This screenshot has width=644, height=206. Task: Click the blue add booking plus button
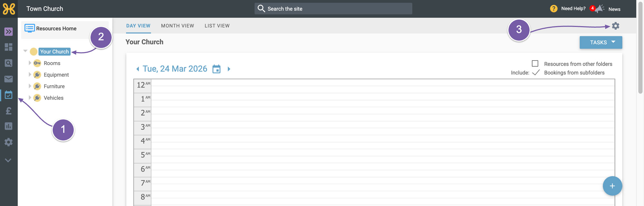pyautogui.click(x=612, y=186)
